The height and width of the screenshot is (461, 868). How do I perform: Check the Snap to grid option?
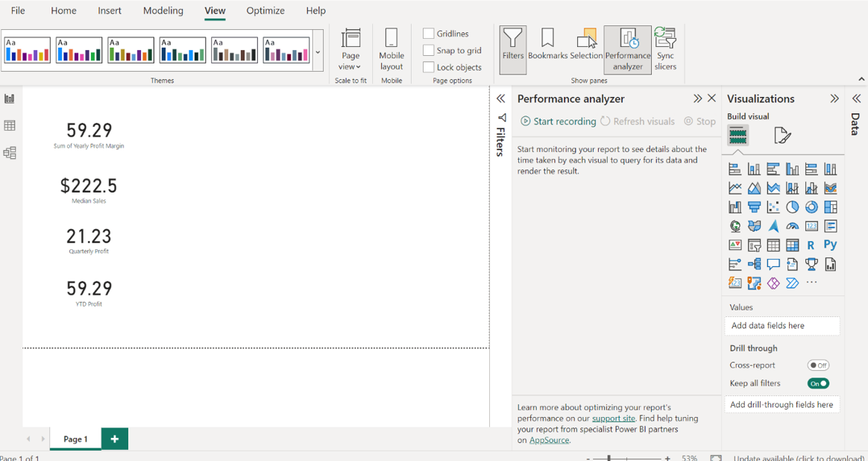tap(429, 50)
